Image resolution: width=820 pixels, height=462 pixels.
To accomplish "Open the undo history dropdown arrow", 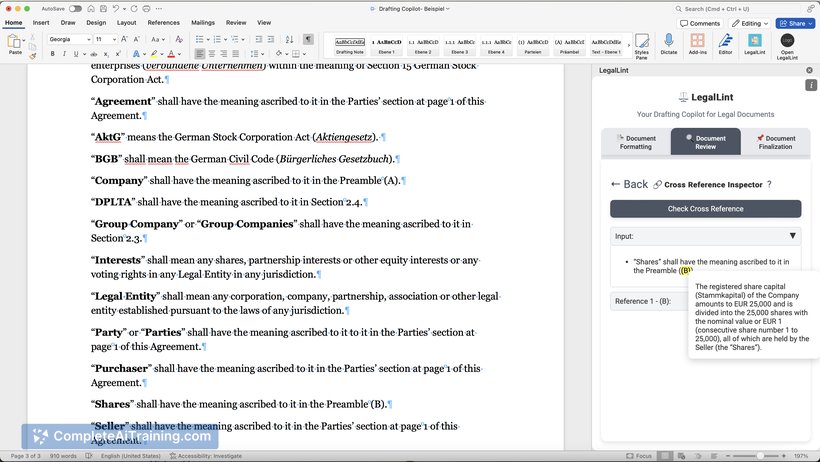I will click(124, 9).
